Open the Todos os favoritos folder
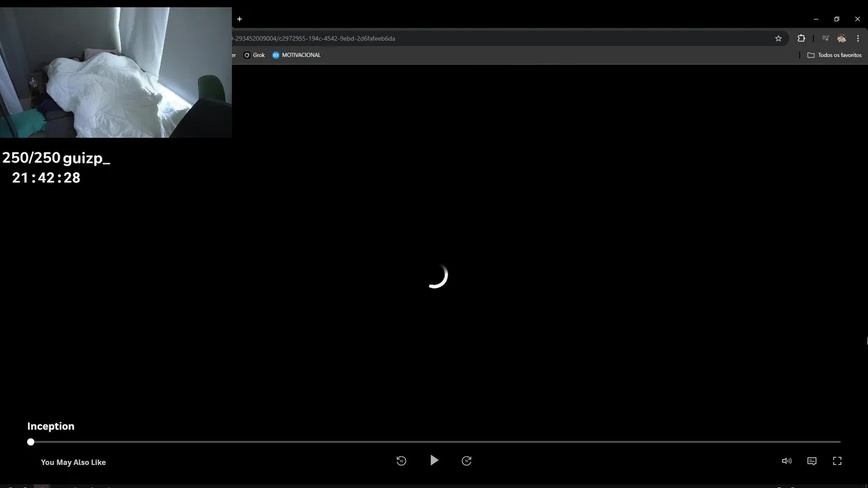The image size is (868, 488). click(x=834, y=55)
